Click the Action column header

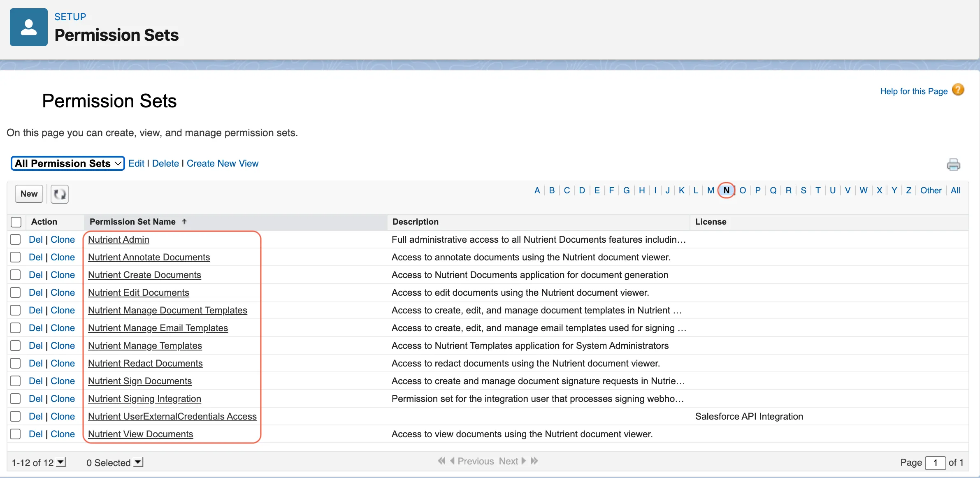pos(44,222)
